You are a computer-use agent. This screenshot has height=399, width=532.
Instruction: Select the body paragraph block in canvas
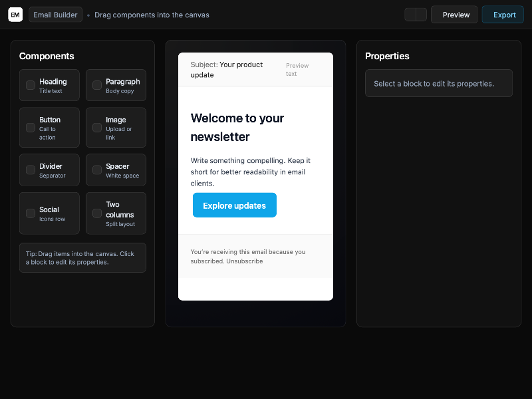pyautogui.click(x=251, y=172)
